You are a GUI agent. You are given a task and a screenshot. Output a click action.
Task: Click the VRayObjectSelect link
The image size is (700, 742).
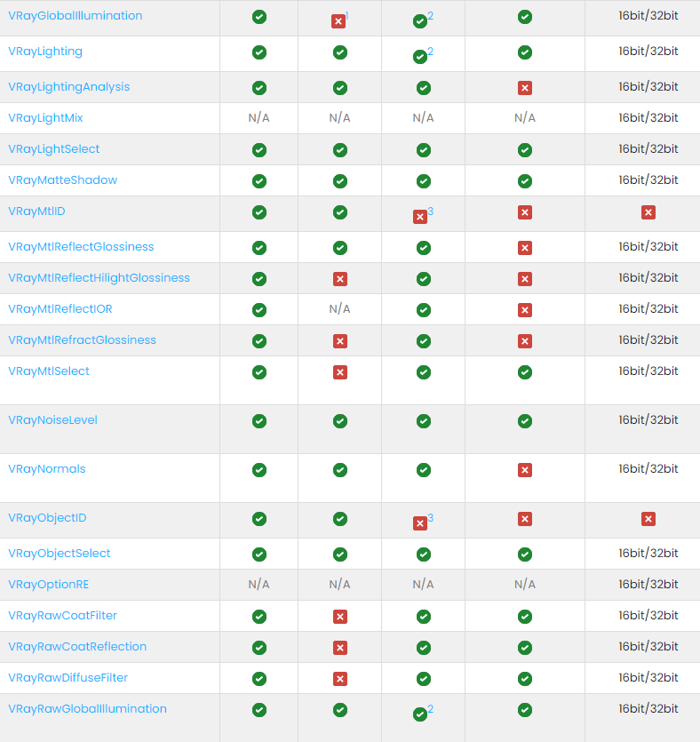pyautogui.click(x=60, y=554)
